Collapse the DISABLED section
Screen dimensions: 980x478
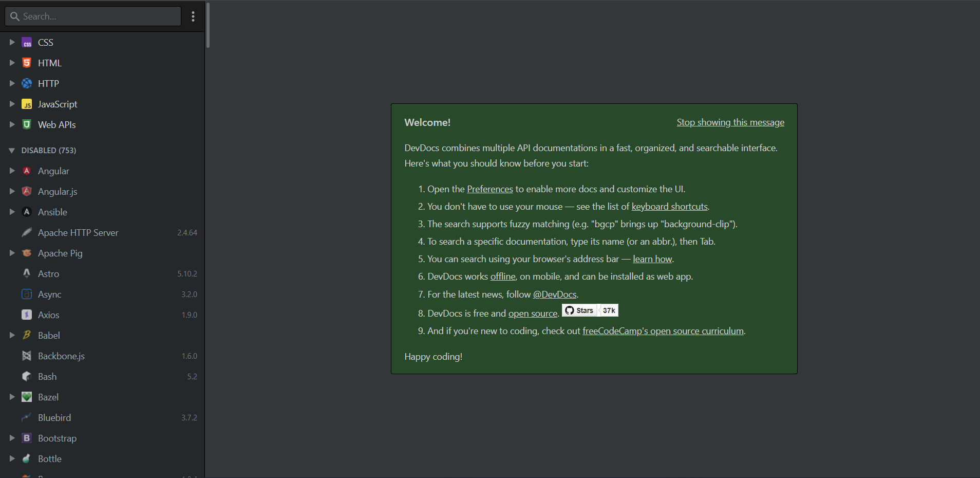pos(11,150)
